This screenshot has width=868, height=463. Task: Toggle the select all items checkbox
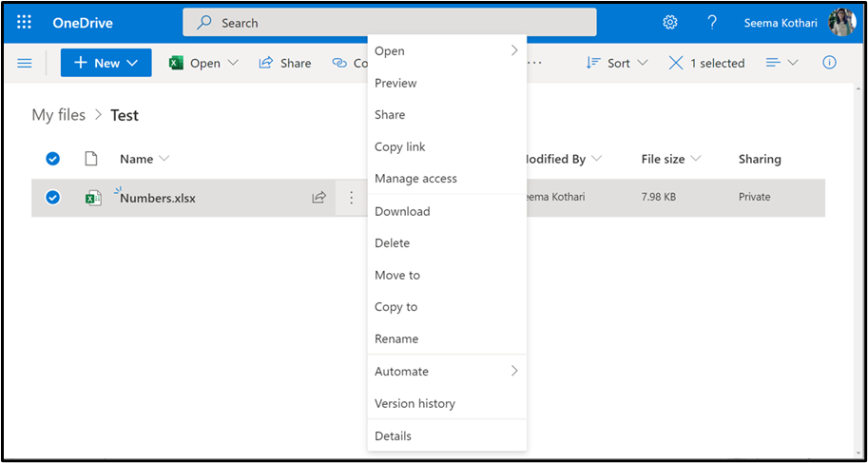click(x=53, y=159)
